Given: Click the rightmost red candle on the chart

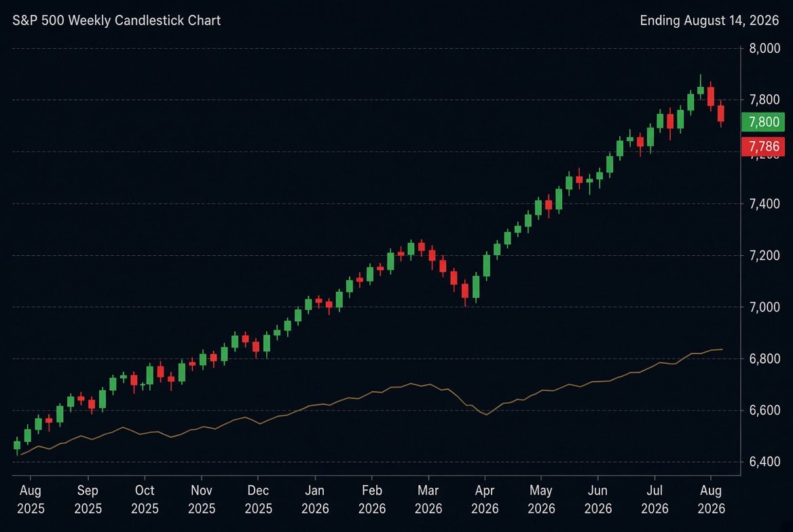Looking at the screenshot, I should [x=720, y=113].
